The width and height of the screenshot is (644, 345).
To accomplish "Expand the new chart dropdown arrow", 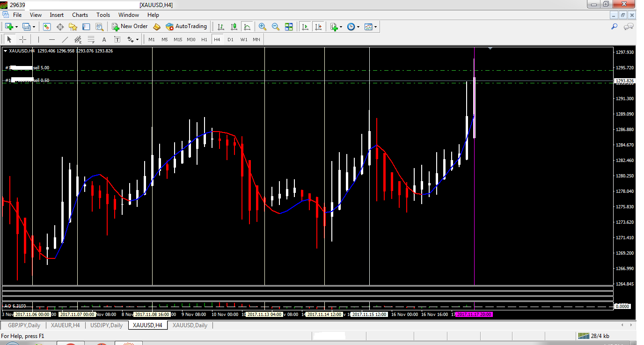I will (x=16, y=27).
